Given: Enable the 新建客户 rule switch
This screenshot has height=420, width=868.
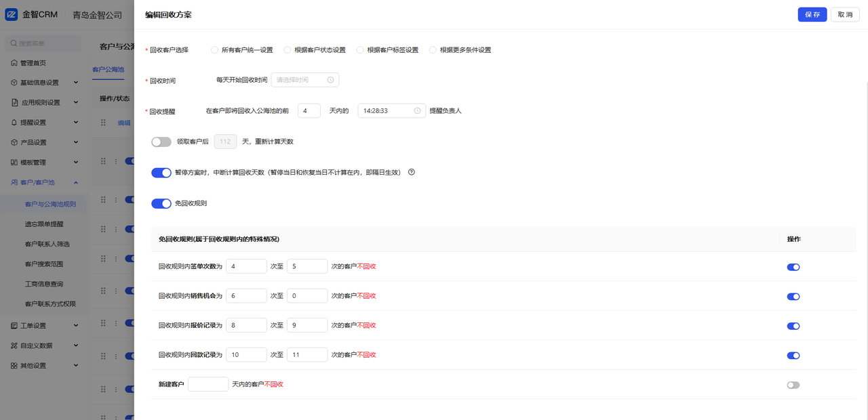Looking at the screenshot, I should click(793, 385).
